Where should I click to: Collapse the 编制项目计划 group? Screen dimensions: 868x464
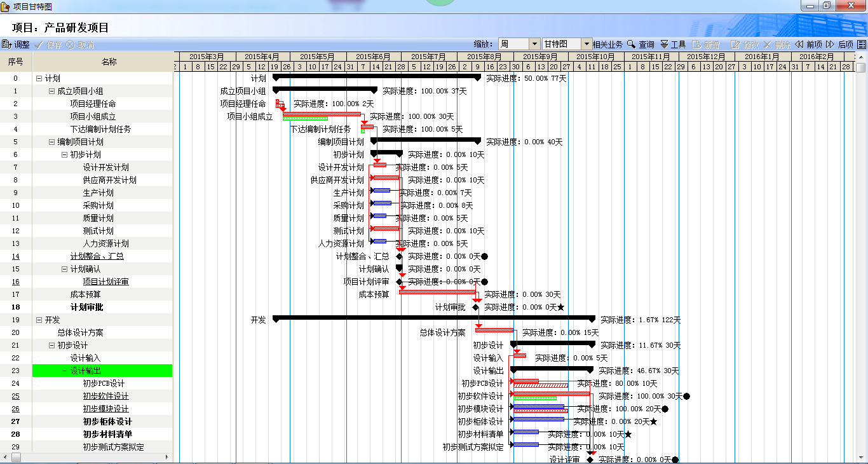click(51, 142)
